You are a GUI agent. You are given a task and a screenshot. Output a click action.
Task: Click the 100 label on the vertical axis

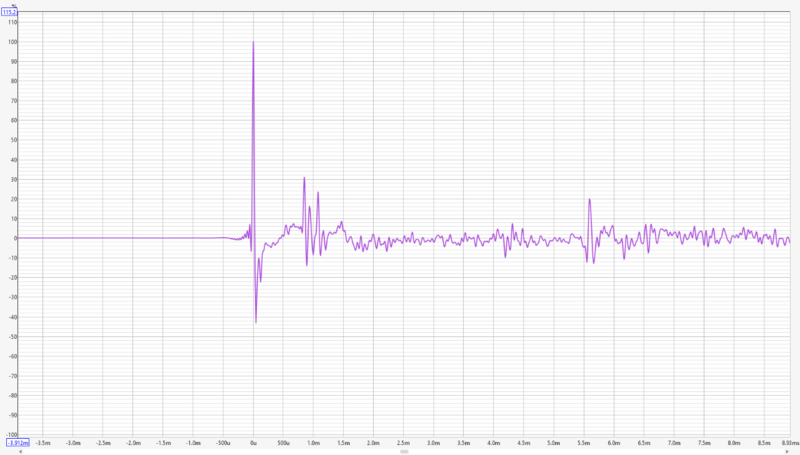tap(12, 42)
